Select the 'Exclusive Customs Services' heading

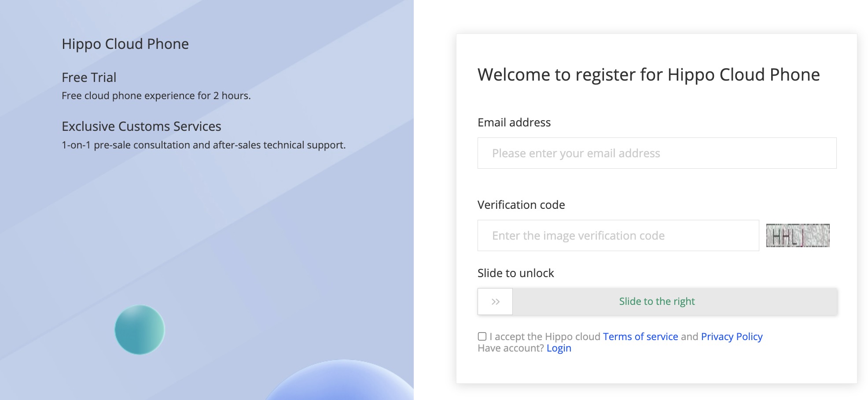[141, 126]
